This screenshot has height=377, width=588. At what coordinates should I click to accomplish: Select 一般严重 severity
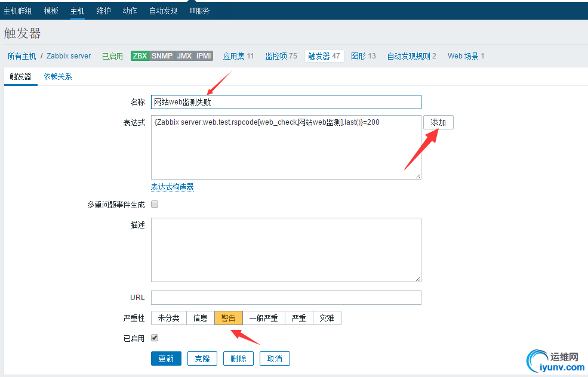264,318
